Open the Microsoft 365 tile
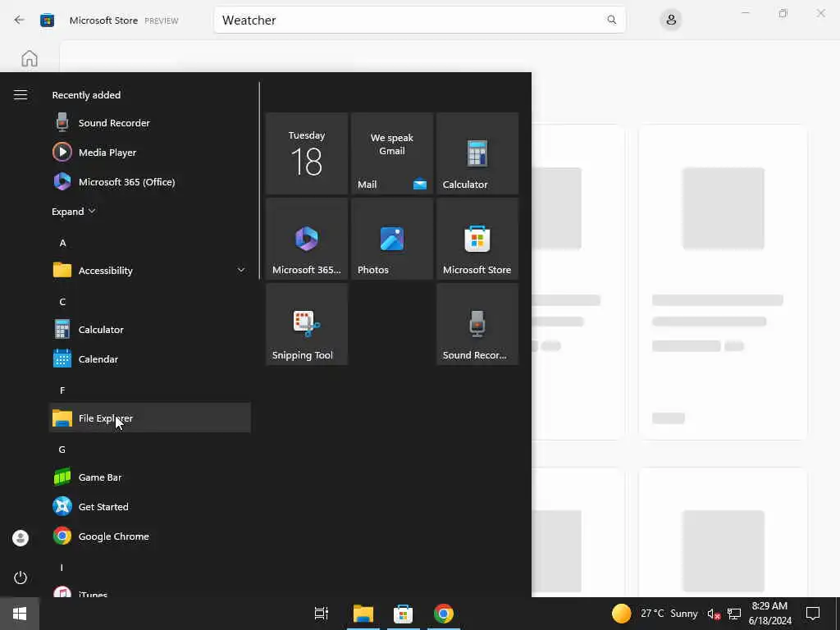The height and width of the screenshot is (630, 840). coord(307,239)
